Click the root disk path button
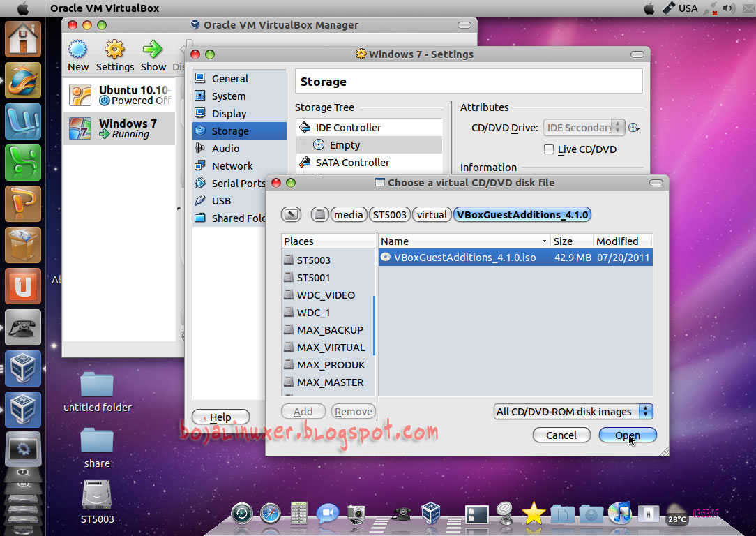 point(319,215)
